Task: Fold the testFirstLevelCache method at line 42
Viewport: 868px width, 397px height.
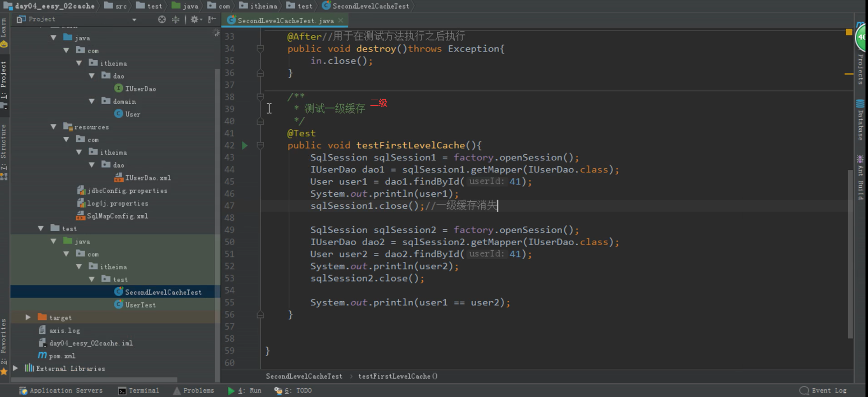Action: tap(260, 145)
